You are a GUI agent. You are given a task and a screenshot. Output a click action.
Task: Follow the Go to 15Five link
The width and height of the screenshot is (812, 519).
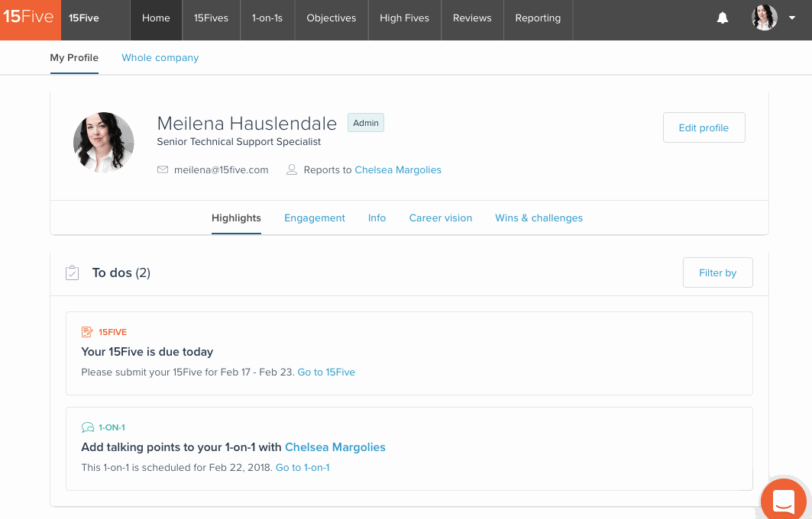tap(326, 372)
